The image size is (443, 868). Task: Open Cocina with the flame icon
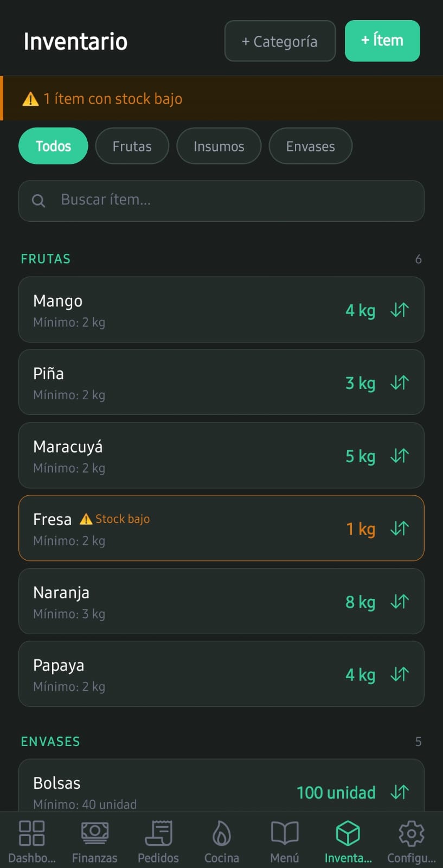(x=222, y=833)
